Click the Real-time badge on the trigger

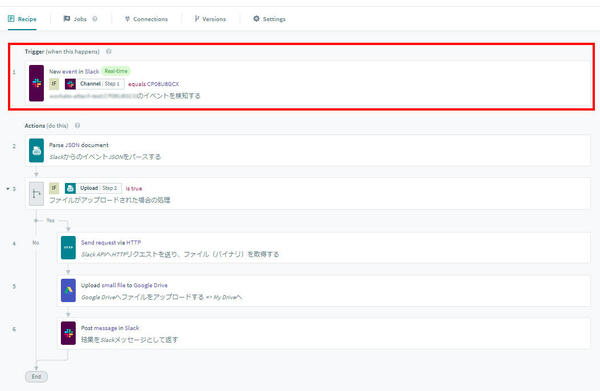coord(116,71)
